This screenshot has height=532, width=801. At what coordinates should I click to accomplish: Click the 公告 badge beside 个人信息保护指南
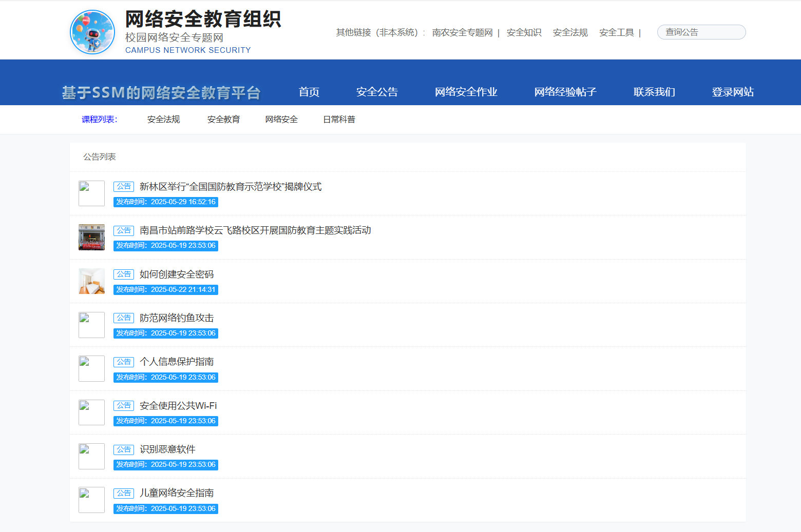point(124,362)
